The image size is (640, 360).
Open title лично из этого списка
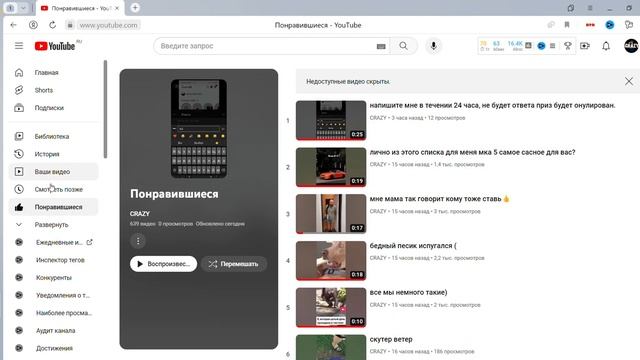[472, 152]
